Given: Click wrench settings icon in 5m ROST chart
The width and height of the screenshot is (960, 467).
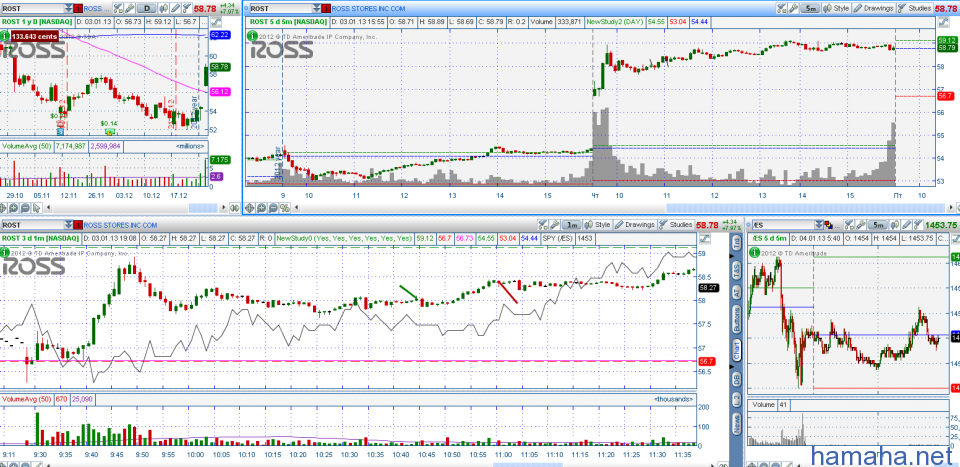Looking at the screenshot, I should 792,9.
